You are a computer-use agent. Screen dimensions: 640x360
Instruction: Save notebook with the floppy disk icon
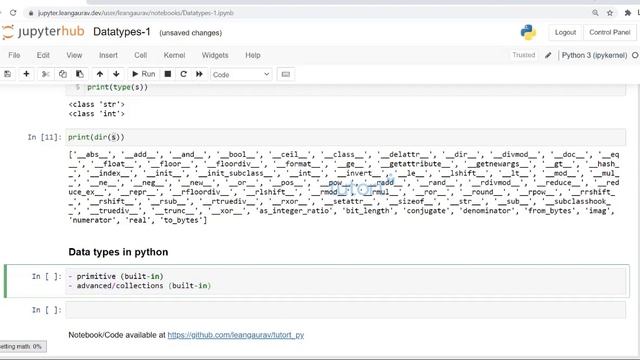(7, 74)
